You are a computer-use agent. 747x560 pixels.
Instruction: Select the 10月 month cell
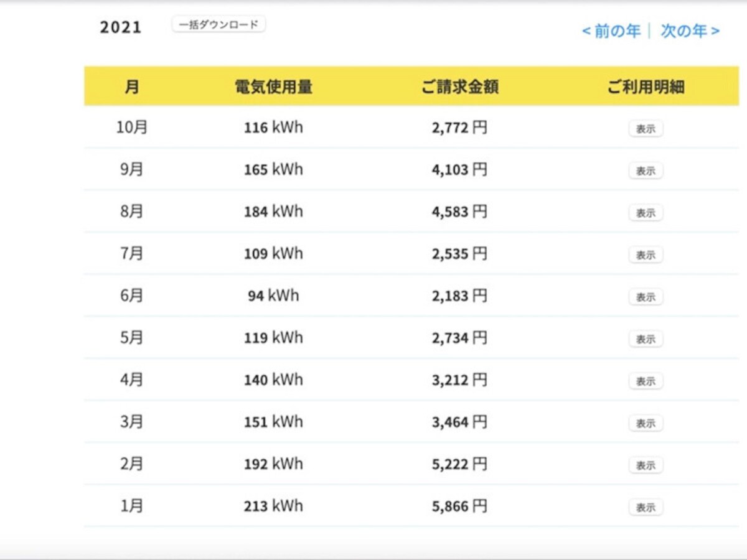coord(132,128)
